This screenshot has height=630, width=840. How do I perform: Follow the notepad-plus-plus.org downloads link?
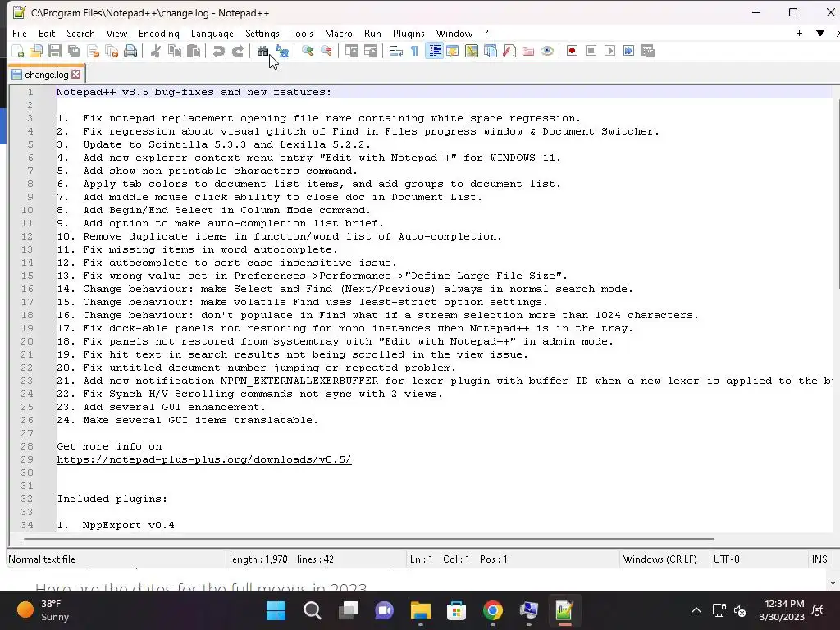[204, 459]
